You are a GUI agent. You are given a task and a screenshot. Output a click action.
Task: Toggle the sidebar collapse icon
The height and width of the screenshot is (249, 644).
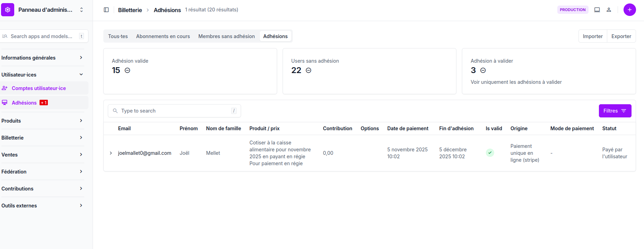(106, 10)
